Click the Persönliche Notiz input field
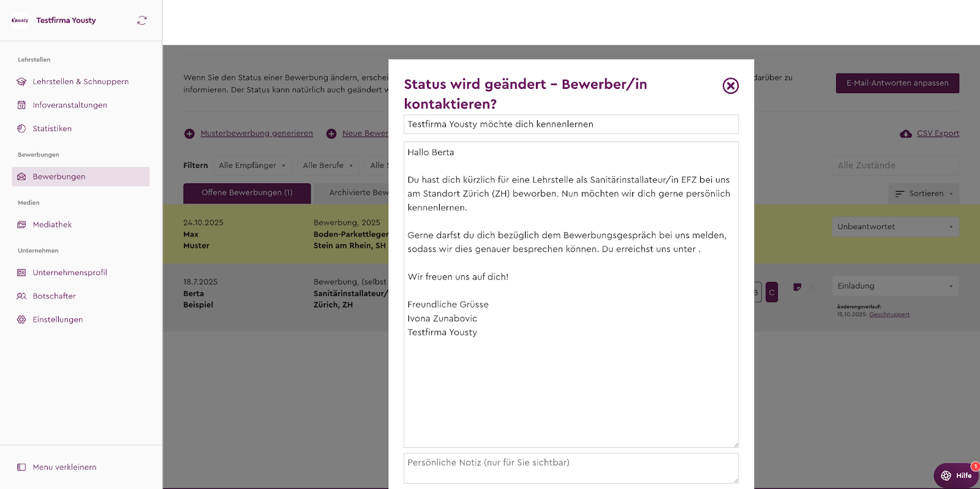Image resolution: width=980 pixels, height=489 pixels. point(571,468)
